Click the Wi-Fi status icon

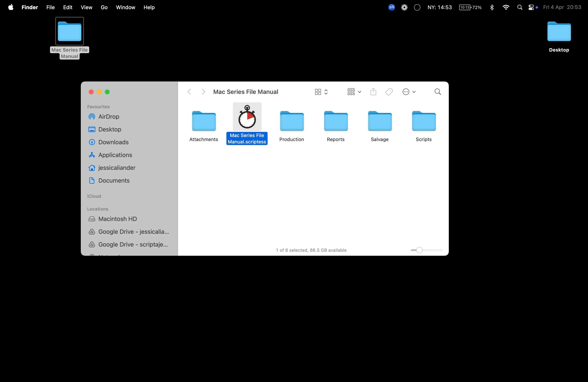tap(506, 7)
